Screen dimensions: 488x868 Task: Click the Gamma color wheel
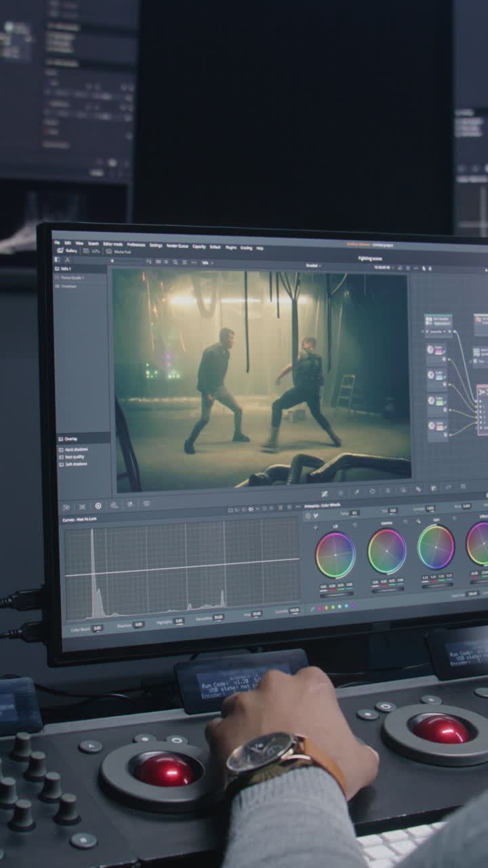(387, 551)
